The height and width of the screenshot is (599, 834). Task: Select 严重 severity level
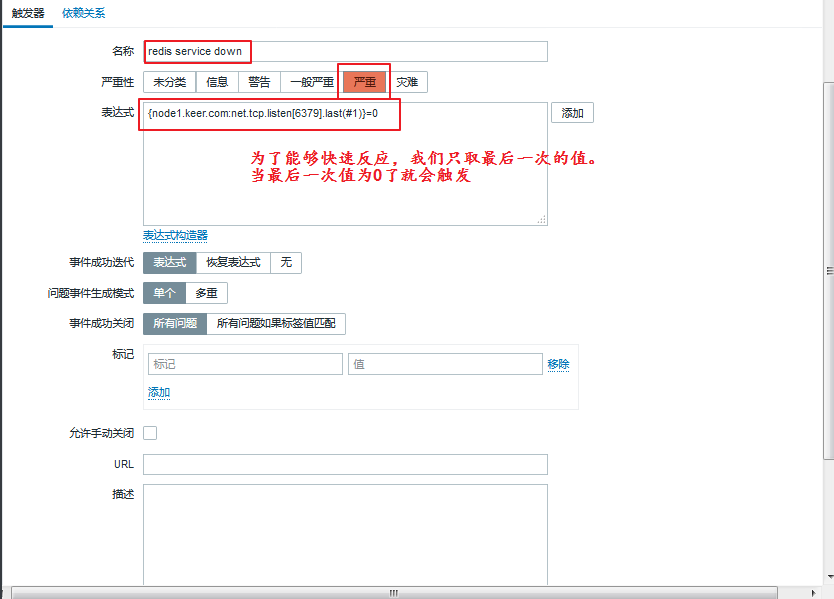pos(364,82)
